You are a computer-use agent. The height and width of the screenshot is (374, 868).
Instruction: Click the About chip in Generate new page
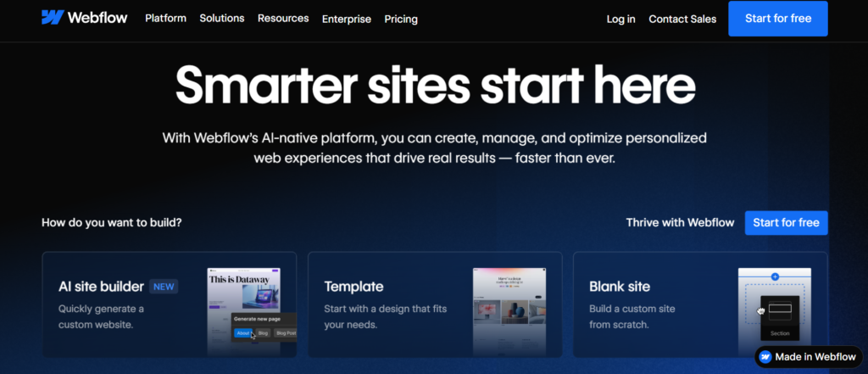click(243, 333)
